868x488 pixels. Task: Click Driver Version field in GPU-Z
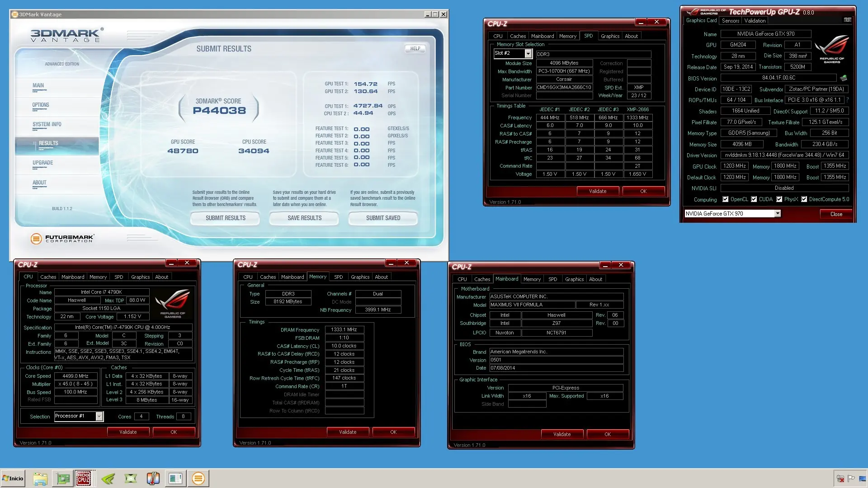click(x=784, y=155)
